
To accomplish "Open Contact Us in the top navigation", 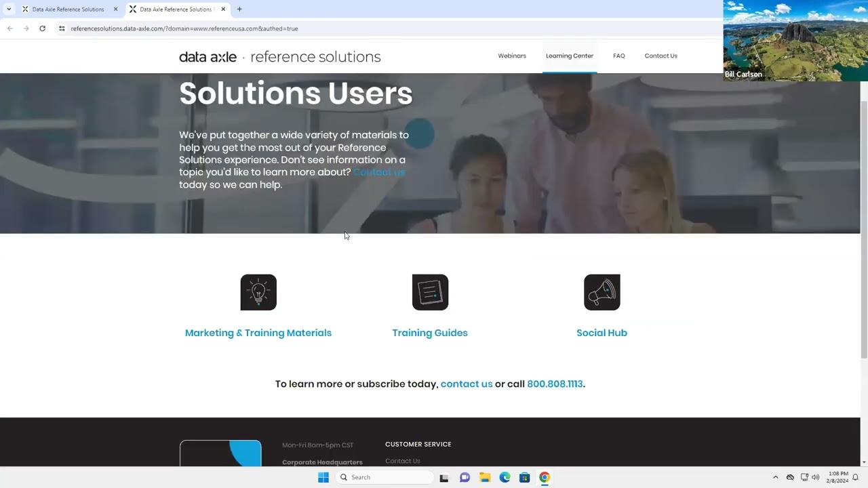I will click(x=661, y=56).
